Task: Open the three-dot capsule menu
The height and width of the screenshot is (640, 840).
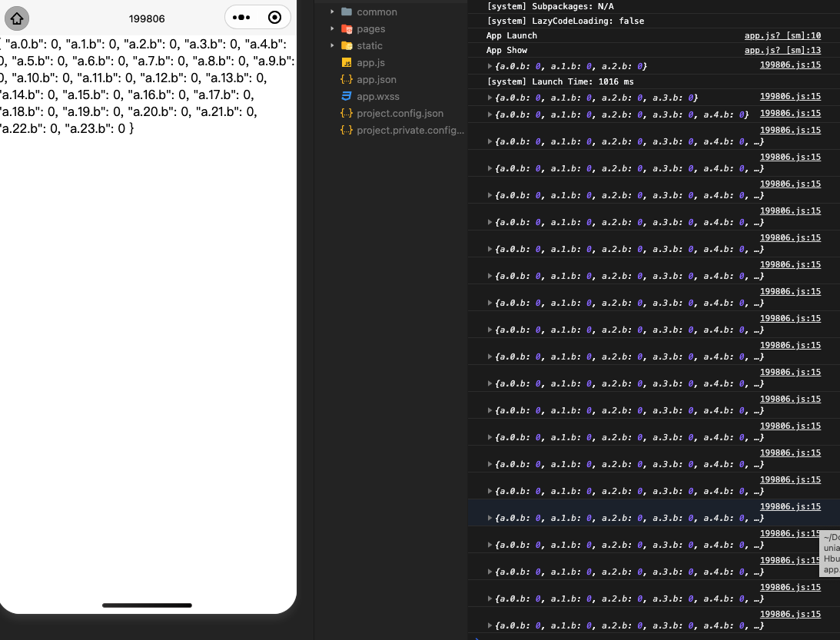Action: [241, 18]
